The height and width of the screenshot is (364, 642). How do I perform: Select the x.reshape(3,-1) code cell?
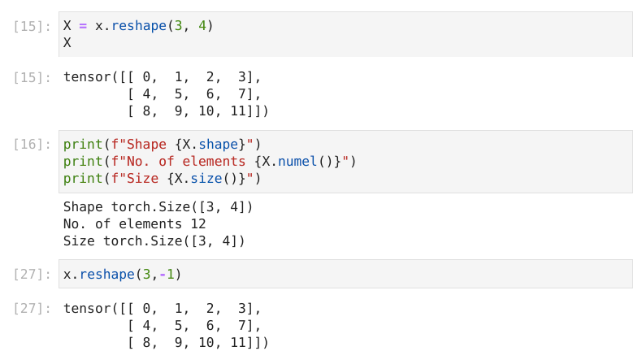pos(345,274)
